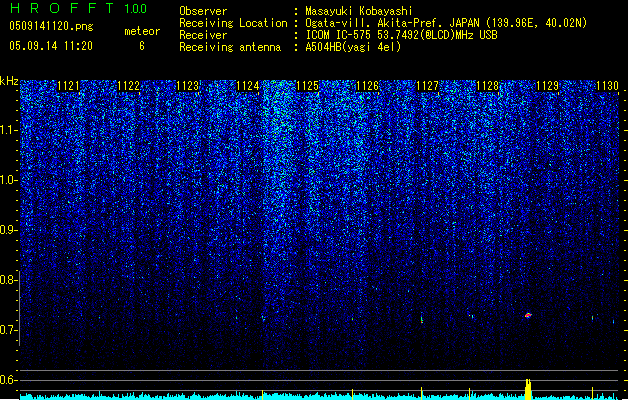Click the 1127 time marker
This screenshot has width=629, height=400.
point(428,86)
